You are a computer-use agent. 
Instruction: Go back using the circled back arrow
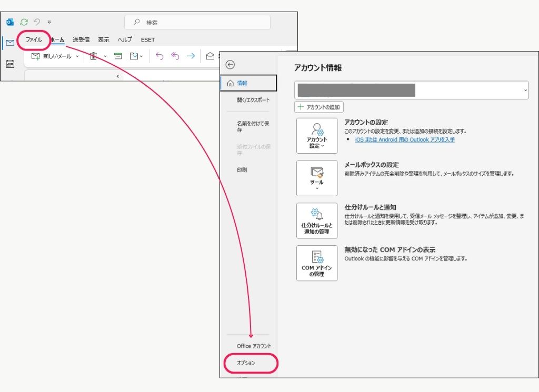point(229,65)
